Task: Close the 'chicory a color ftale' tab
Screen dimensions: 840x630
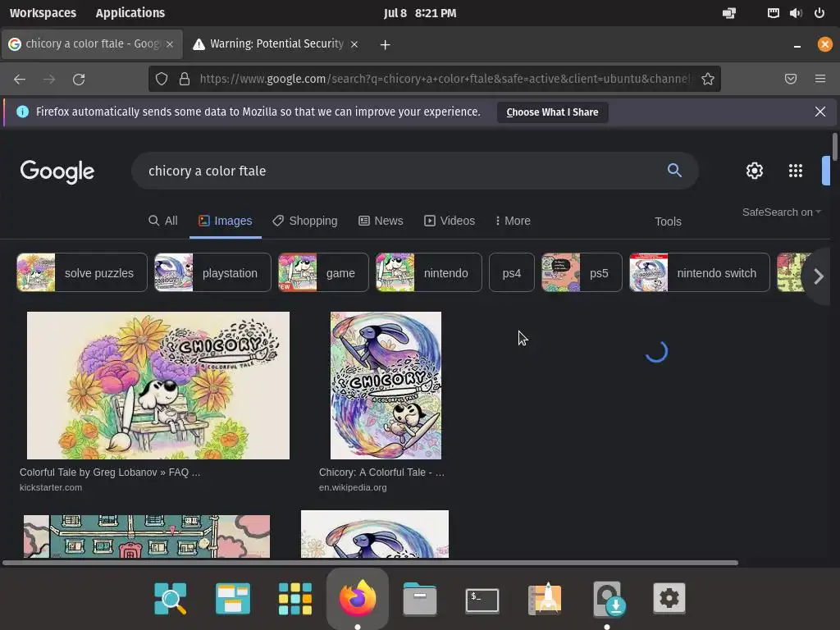Action: [170, 44]
